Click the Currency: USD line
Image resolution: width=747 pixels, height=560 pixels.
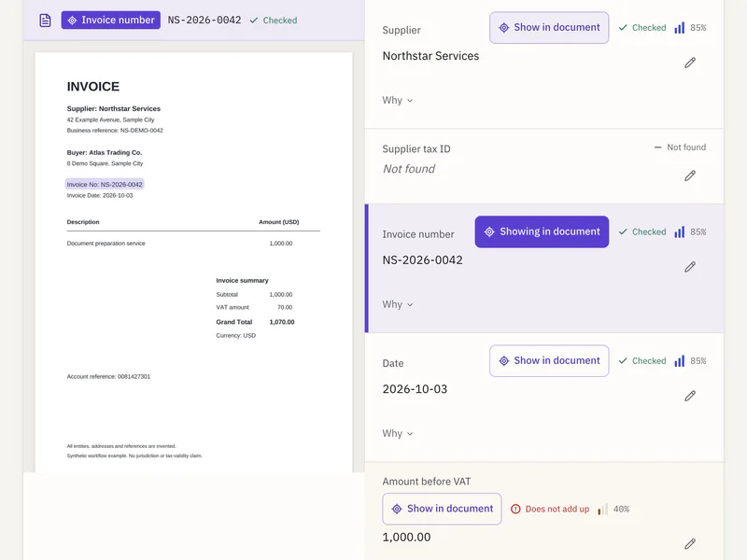click(x=236, y=335)
